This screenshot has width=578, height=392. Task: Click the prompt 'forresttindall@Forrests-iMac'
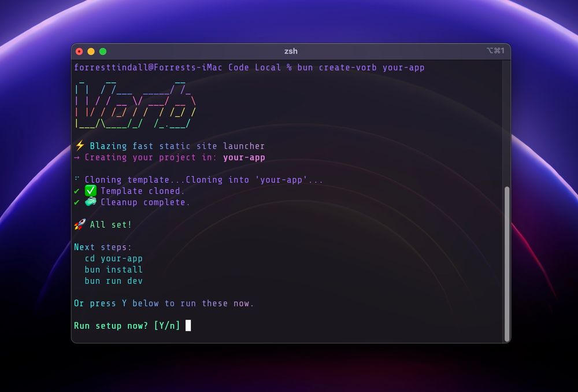coord(148,68)
